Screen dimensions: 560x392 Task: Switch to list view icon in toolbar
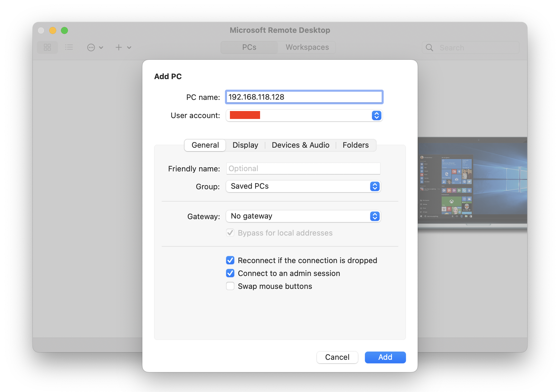[x=69, y=47]
